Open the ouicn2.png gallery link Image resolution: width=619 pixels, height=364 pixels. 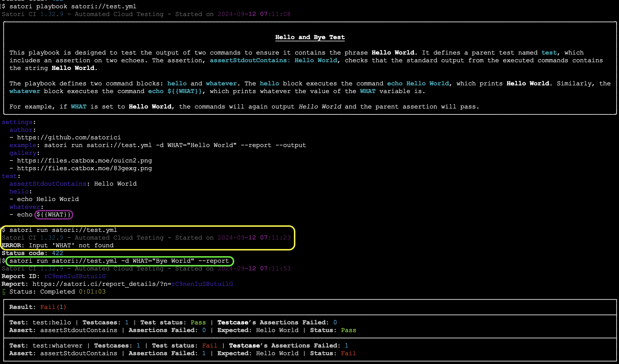[85, 161]
